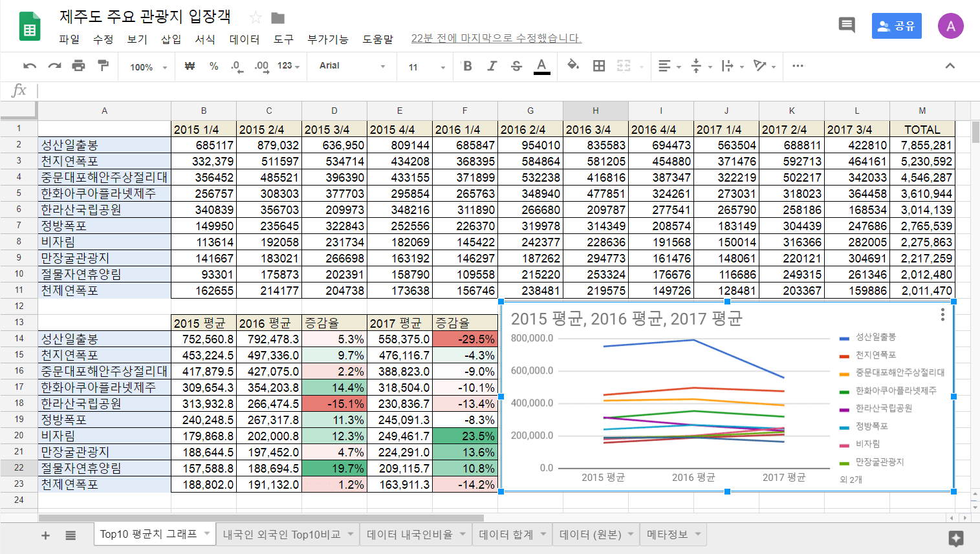The height and width of the screenshot is (554, 980).
Task: Open comment history speech bubble icon
Action: click(x=846, y=26)
